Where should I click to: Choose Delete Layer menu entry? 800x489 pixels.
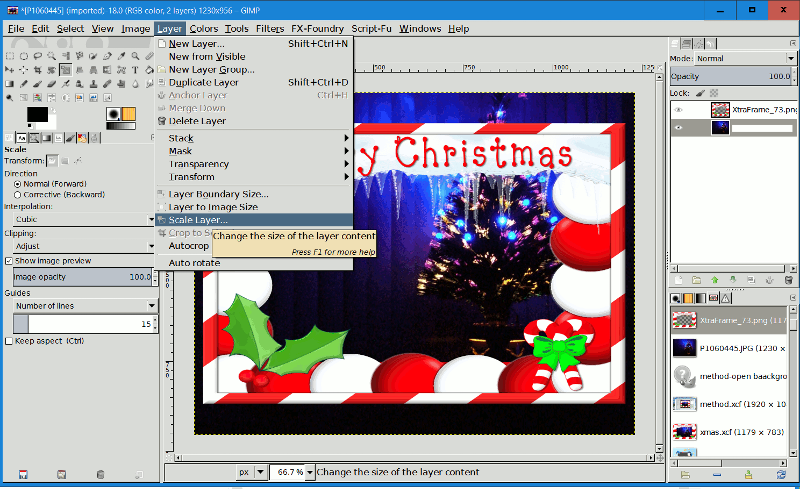click(x=253, y=121)
